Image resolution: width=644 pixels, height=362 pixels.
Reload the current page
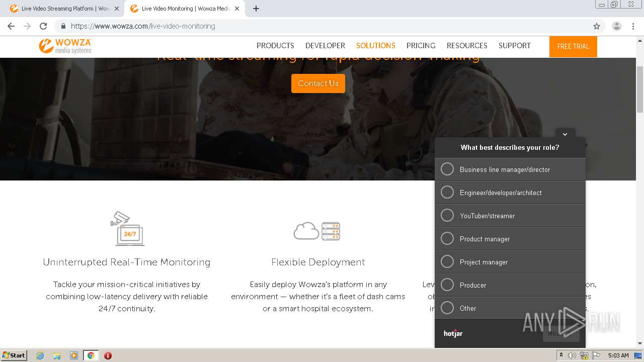tap(43, 26)
